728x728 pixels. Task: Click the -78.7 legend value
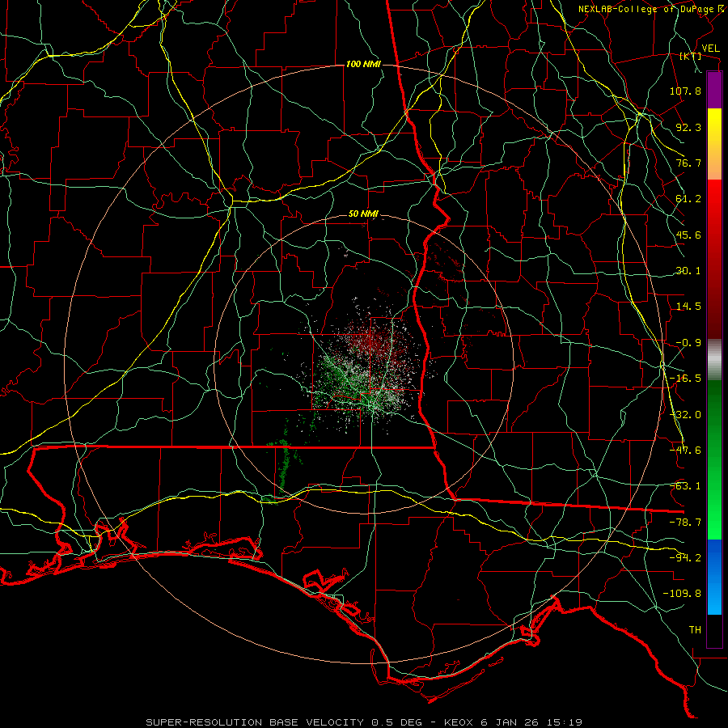685,523
